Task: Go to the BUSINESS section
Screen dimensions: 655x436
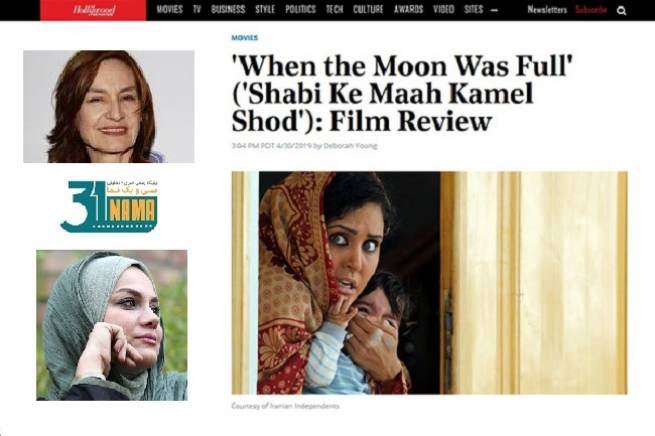Action: coord(228,10)
